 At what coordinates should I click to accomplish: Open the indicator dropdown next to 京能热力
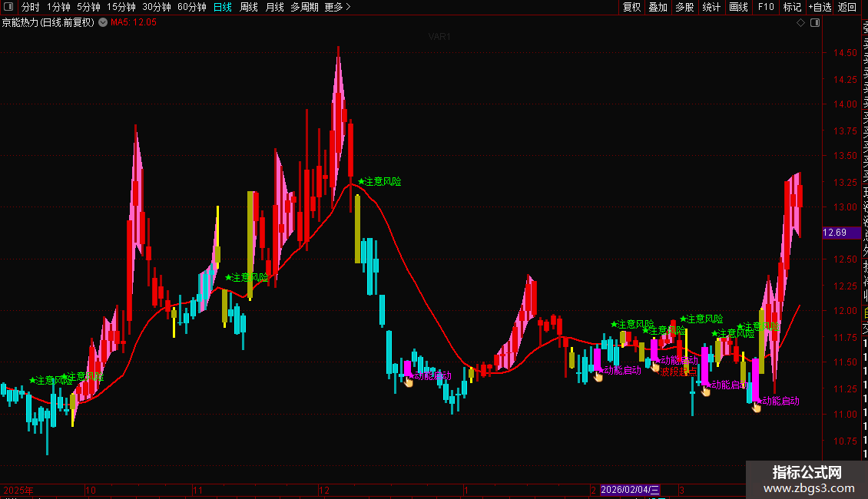[x=103, y=22]
